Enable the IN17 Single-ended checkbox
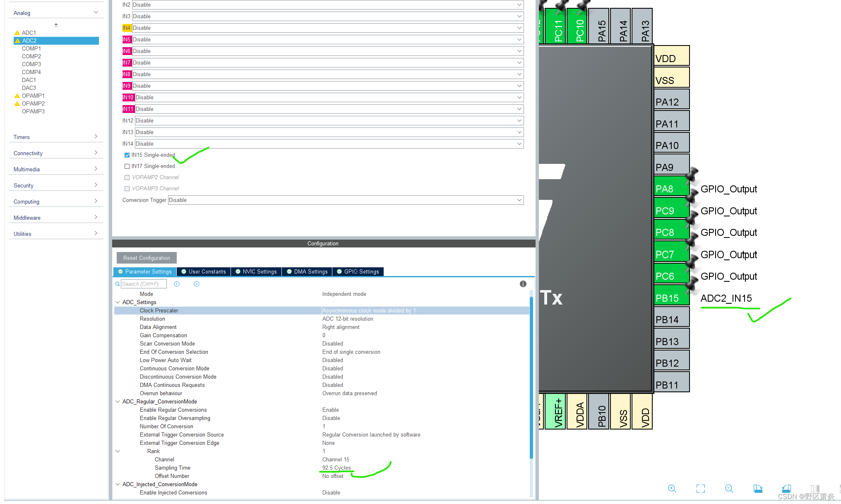 tap(127, 166)
